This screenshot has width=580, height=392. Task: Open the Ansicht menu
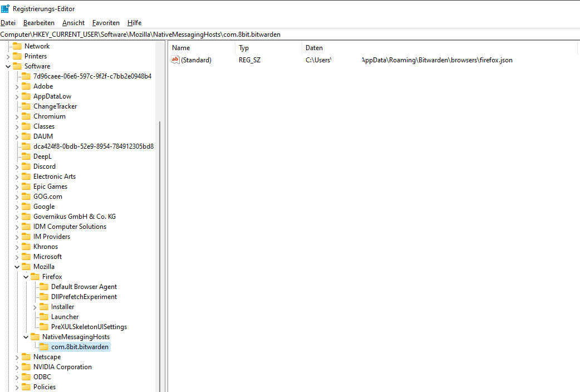[x=73, y=23]
